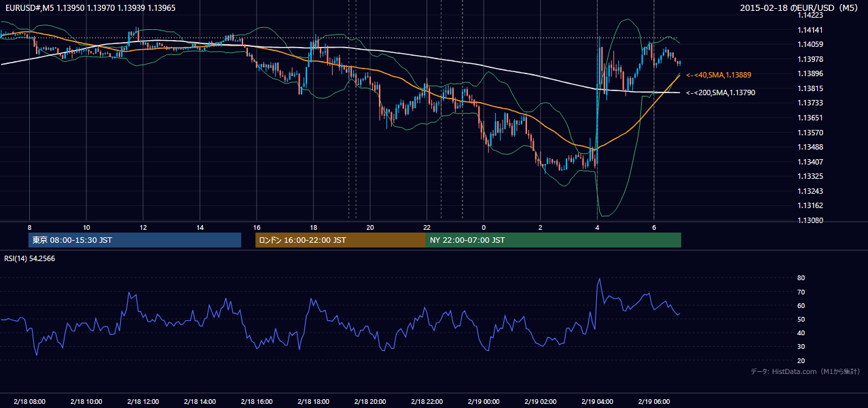Click the RSI 50 level label
The width and height of the screenshot is (868, 408).
click(x=801, y=319)
